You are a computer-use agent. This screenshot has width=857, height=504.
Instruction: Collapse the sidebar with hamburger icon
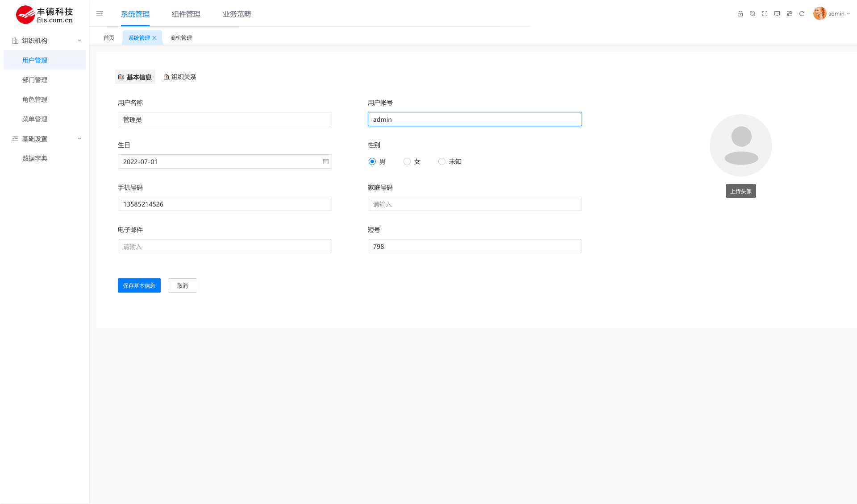coord(100,14)
